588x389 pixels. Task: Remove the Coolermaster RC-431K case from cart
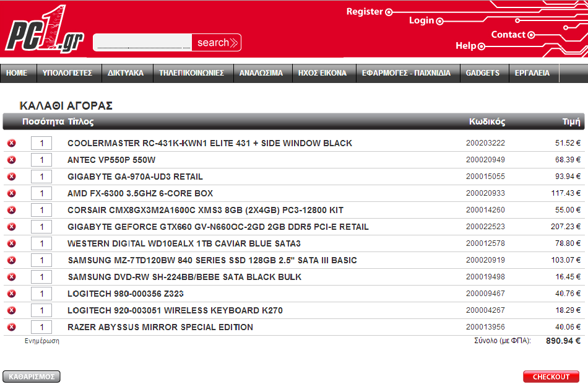12,143
